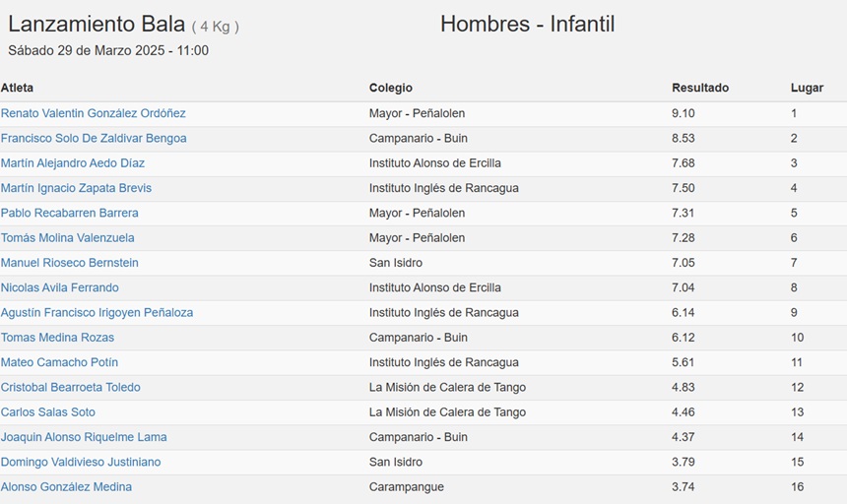Open Joaquin Alonso Riquelme Lama profile

[84, 436]
